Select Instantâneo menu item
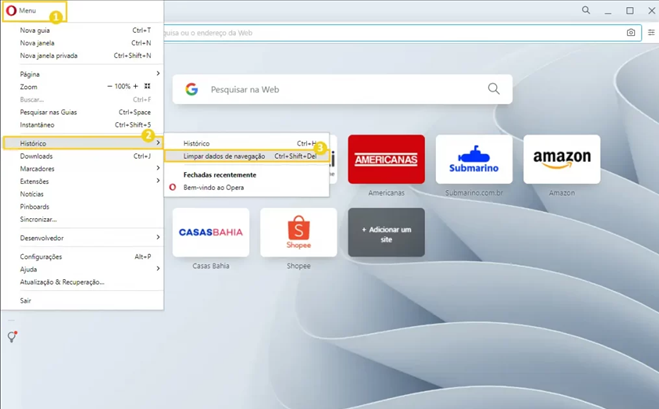Viewport: 659px width, 409px height. pyautogui.click(x=82, y=125)
